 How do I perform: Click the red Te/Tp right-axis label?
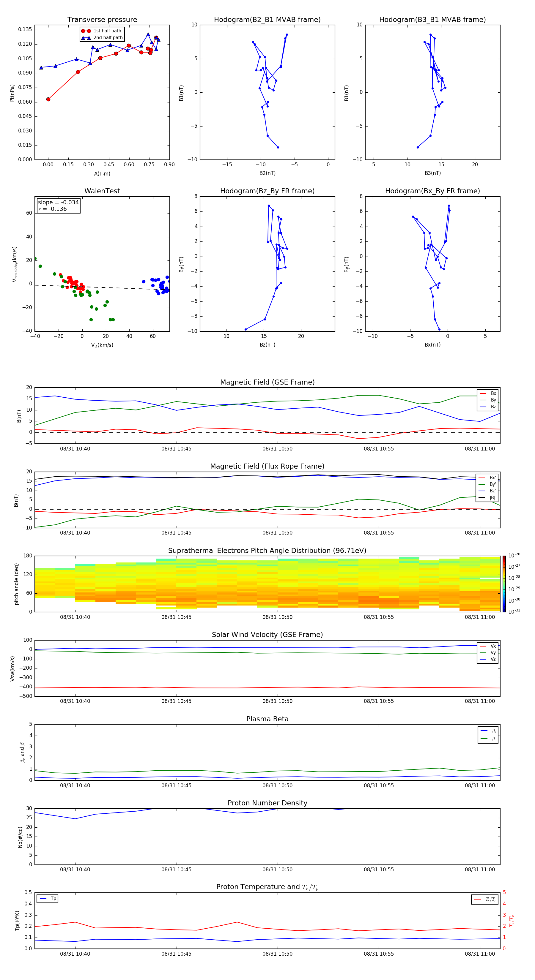512,921
